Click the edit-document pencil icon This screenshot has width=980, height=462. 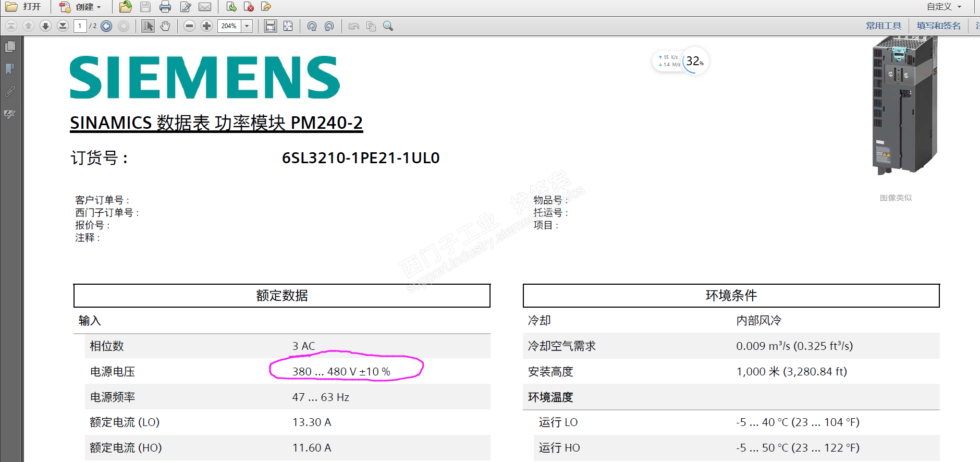(186, 7)
